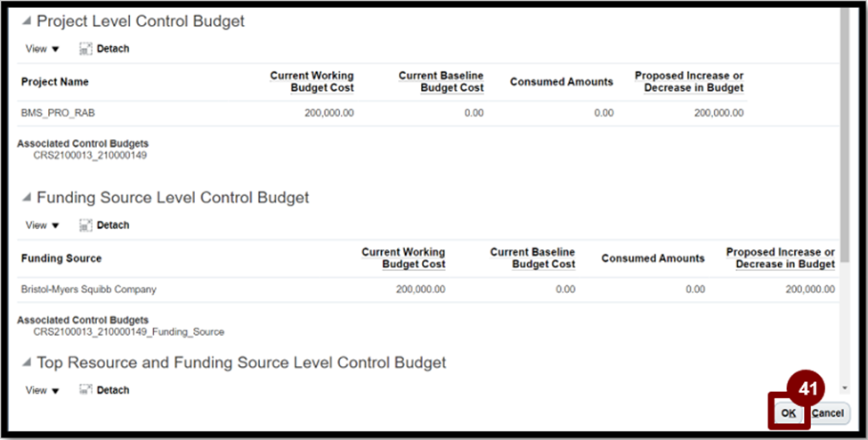Screen dimensions: 868x440
Task: Open View menu under Project Level Control Budget
Action: pos(42,49)
